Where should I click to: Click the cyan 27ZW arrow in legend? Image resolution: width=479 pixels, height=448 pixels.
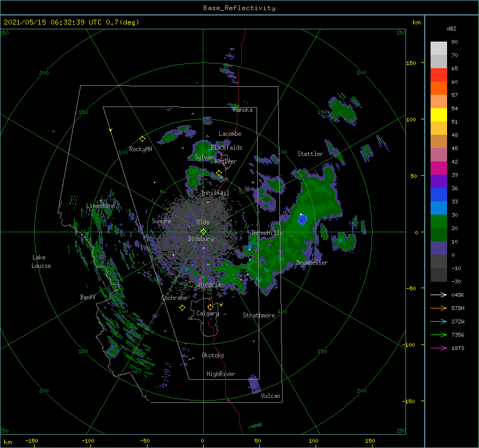pyautogui.click(x=439, y=321)
